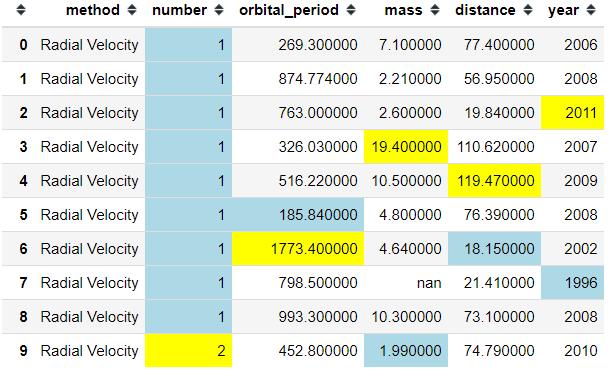Click sort arrows next to orbital_period header
Viewport: 610px width, 375px height.
[x=351, y=10]
